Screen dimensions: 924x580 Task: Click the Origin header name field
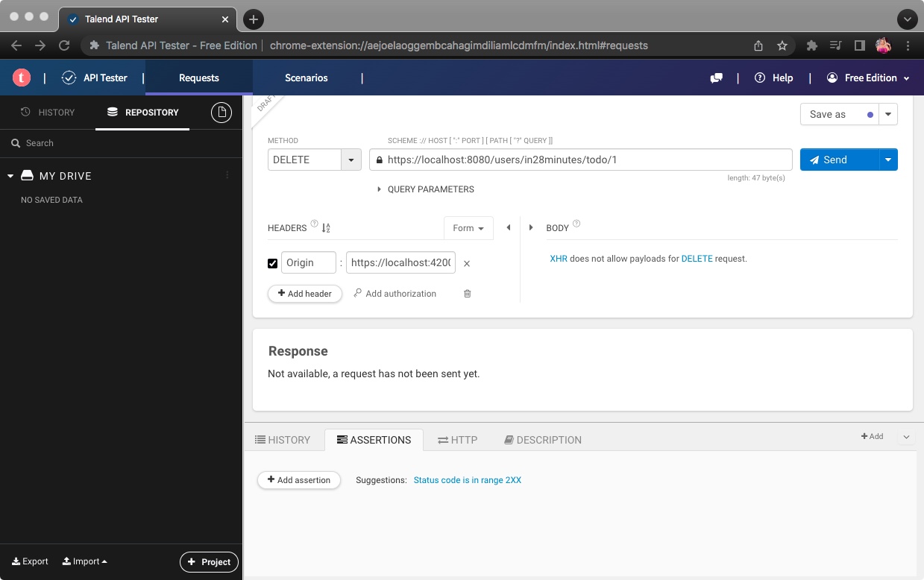click(x=309, y=262)
